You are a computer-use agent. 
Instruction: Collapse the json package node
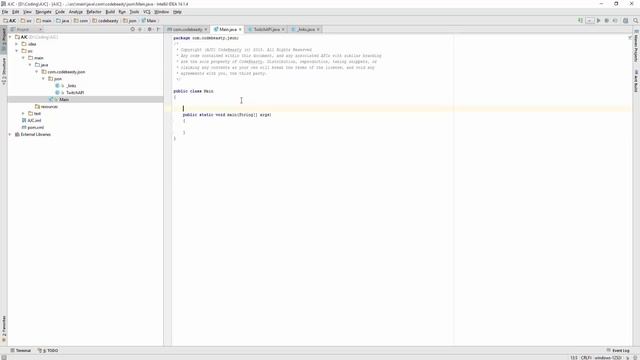point(43,79)
